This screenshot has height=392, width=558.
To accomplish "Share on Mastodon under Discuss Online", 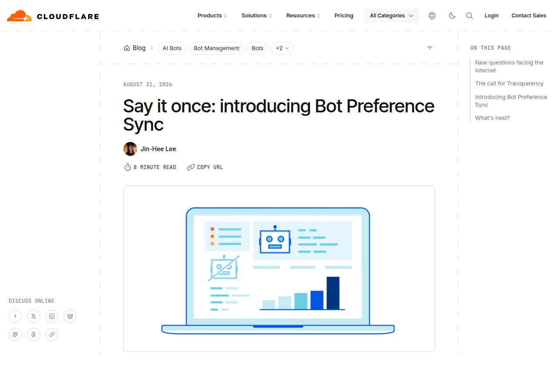I will (15, 335).
